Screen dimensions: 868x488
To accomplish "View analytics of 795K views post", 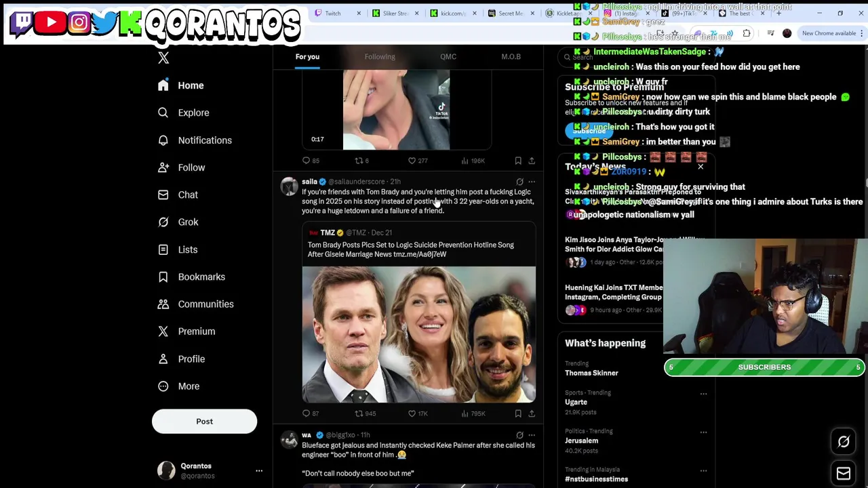I will pos(473,413).
